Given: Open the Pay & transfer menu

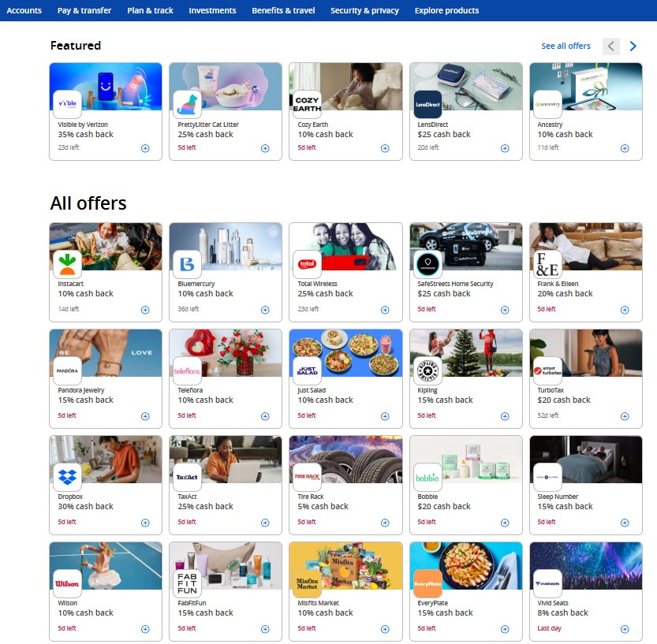Looking at the screenshot, I should 84,10.
